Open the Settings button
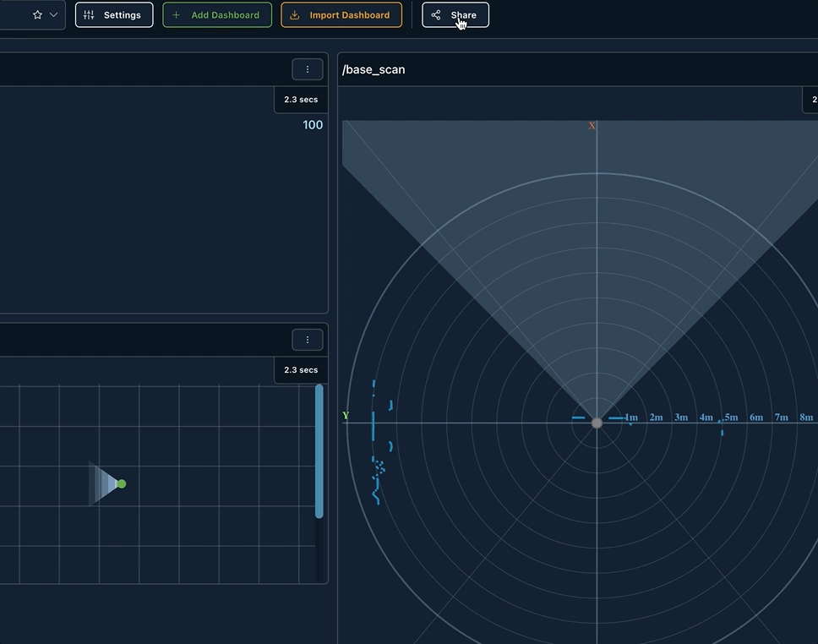This screenshot has height=644, width=818. click(114, 14)
